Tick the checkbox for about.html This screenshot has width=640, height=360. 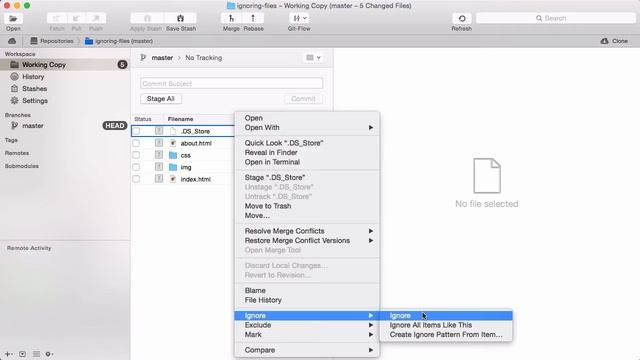pos(136,143)
